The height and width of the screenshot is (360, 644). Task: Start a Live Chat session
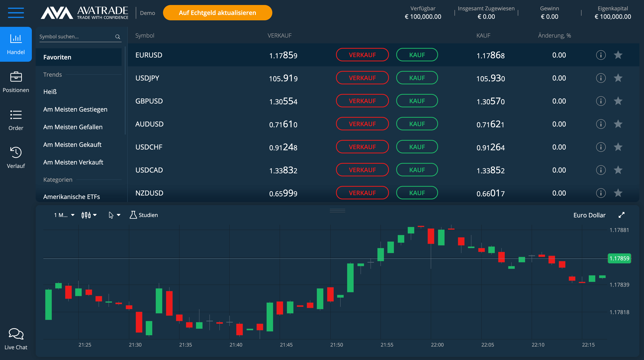pyautogui.click(x=16, y=339)
